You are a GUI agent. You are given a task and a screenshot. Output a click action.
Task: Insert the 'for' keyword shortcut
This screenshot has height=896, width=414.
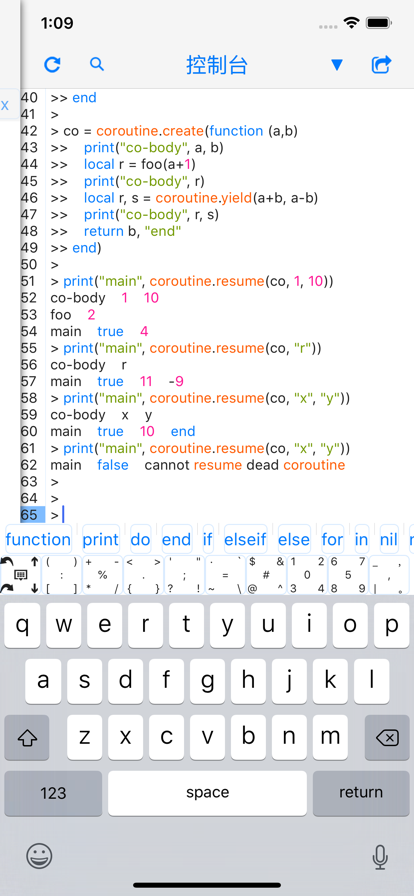[332, 539]
